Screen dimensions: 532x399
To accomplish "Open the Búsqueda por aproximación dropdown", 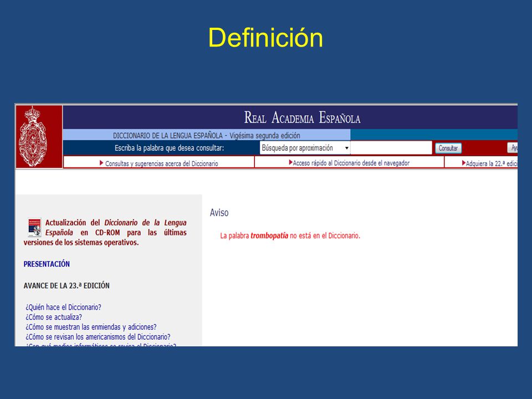I will coord(305,148).
